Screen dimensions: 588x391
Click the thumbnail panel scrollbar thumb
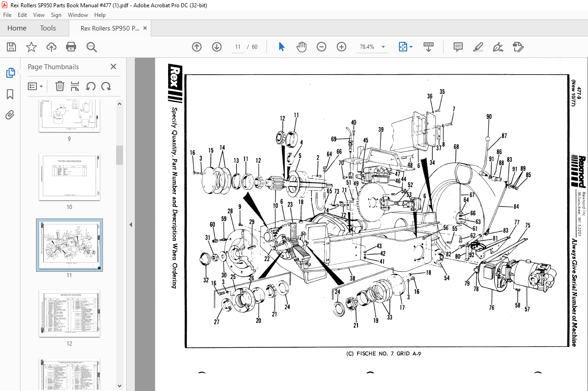pos(119,155)
